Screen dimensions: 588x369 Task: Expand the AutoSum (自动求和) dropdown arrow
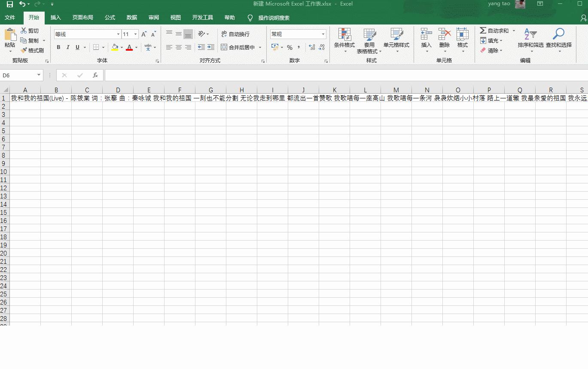(x=514, y=30)
